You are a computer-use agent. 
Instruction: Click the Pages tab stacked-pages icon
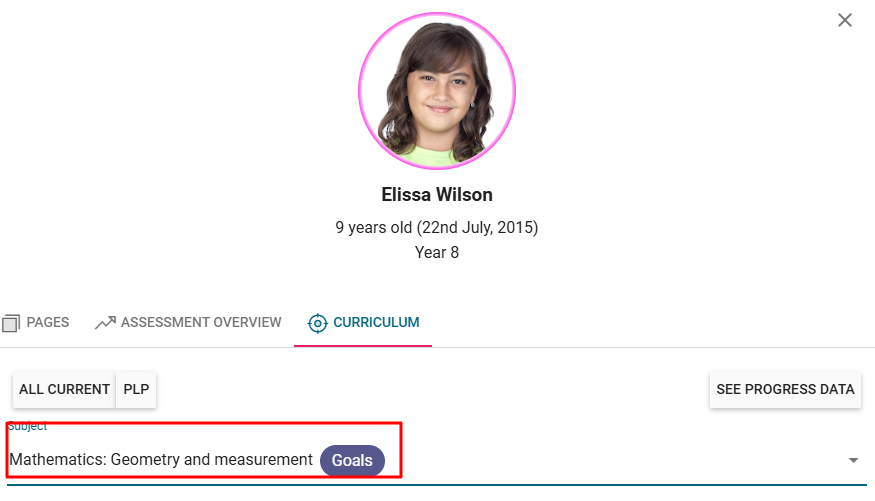(12, 323)
